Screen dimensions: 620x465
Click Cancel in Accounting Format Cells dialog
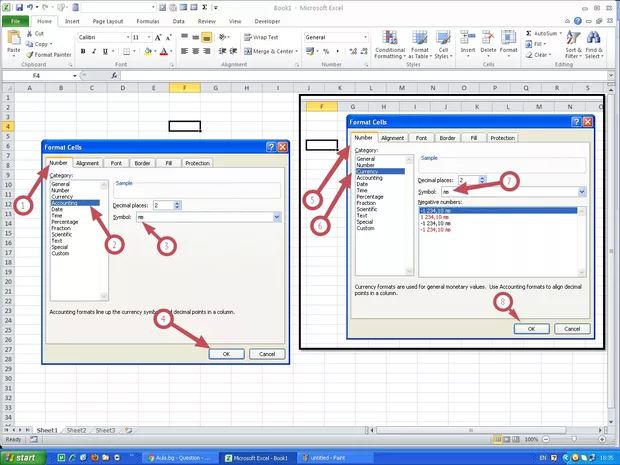click(267, 354)
